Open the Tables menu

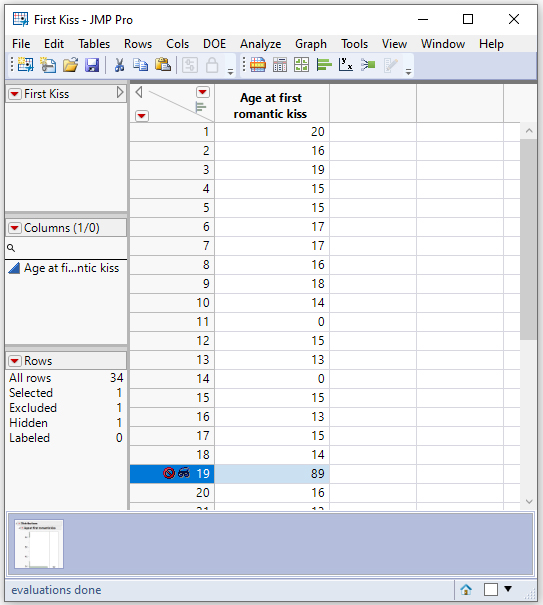[94, 44]
